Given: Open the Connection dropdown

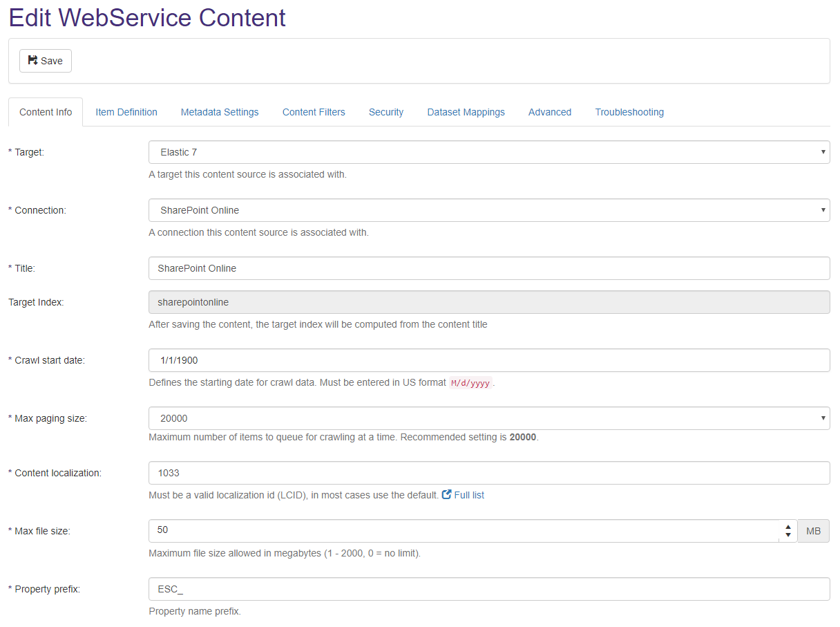Looking at the screenshot, I should pyautogui.click(x=488, y=210).
